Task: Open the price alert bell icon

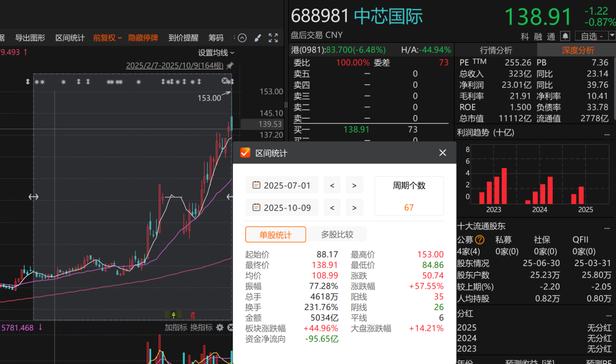Action: click(x=565, y=36)
